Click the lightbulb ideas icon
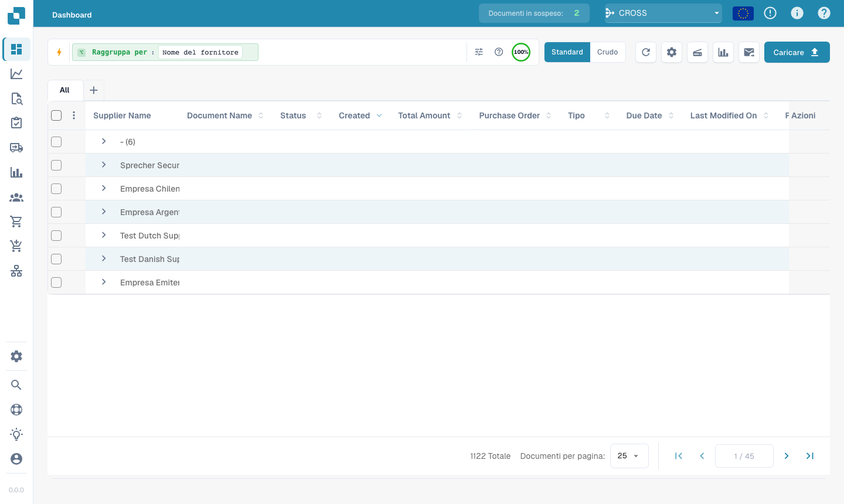This screenshot has height=504, width=844. pos(16,434)
